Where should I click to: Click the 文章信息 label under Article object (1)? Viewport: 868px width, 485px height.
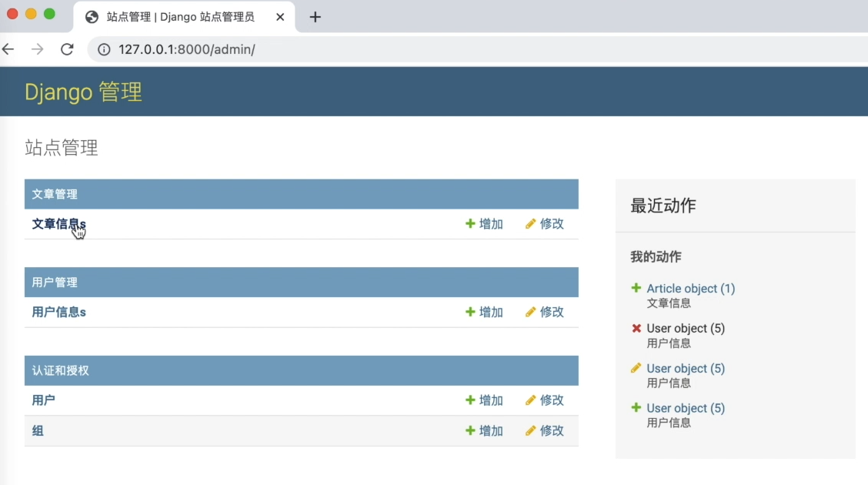[x=669, y=303]
